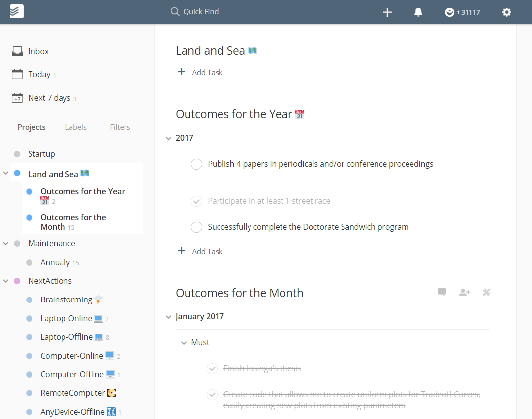Open the notifications bell
532x419 pixels.
[x=418, y=12]
